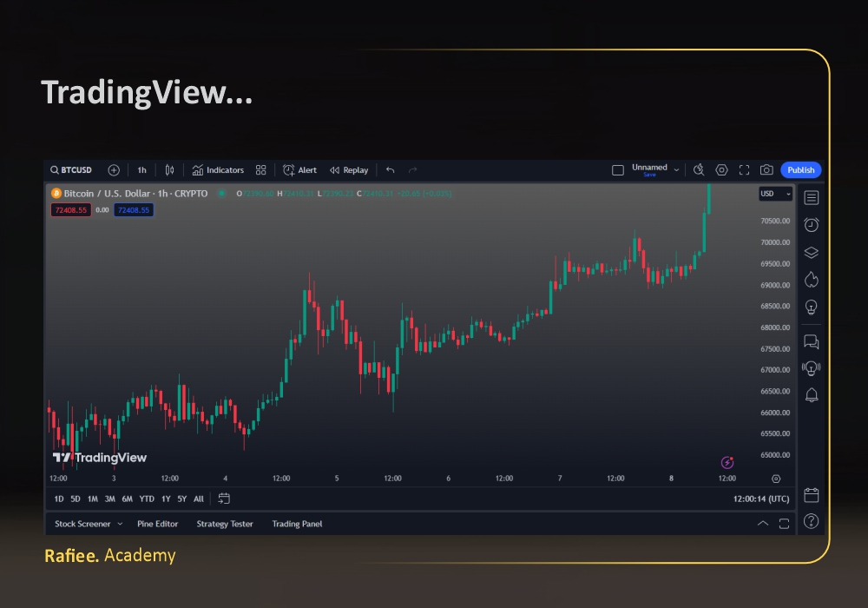Maximize the bottom panel square icon

[784, 524]
